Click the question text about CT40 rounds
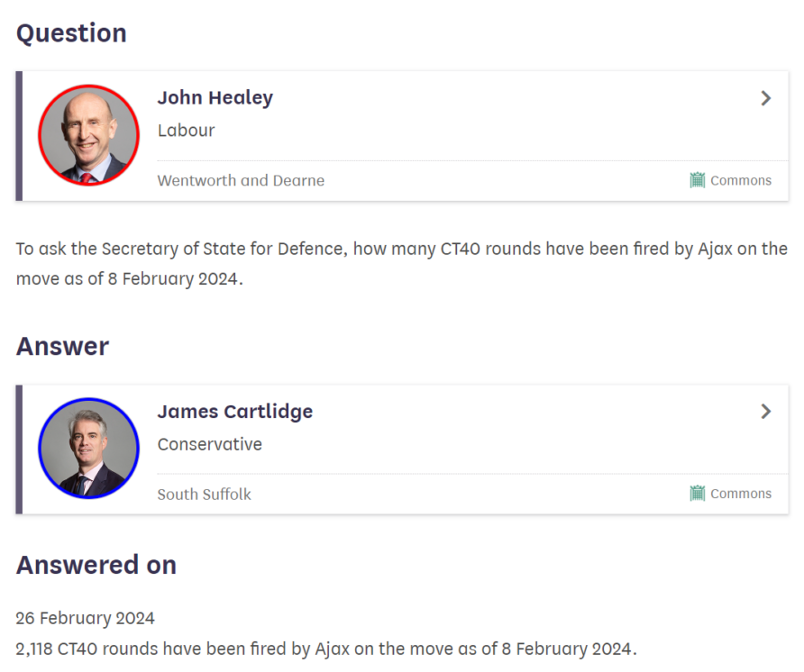804x672 pixels. tap(401, 264)
